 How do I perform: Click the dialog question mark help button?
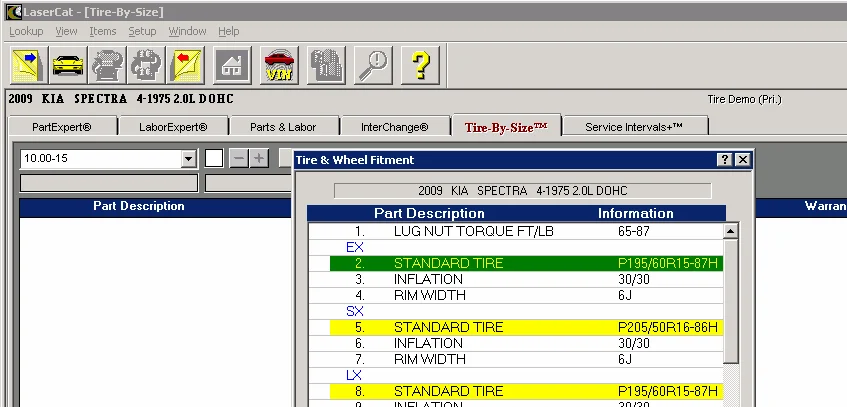[x=725, y=159]
